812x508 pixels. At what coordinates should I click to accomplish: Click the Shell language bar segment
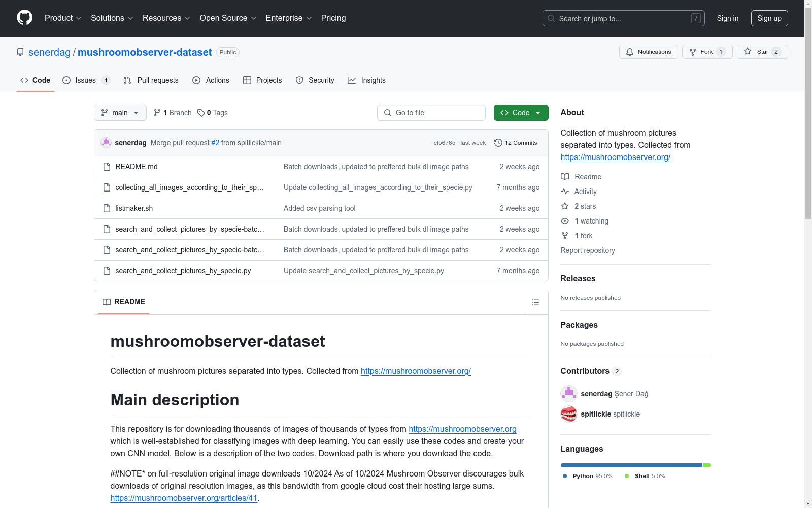tap(707, 465)
